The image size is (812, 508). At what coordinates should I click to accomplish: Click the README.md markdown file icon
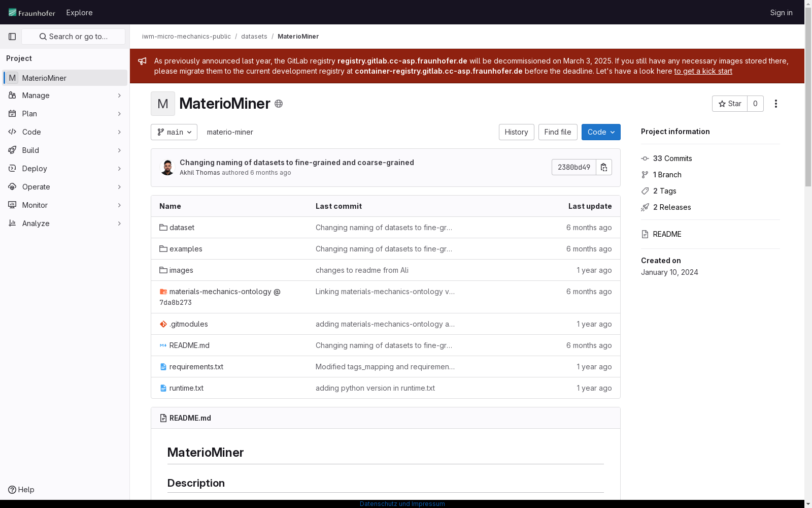163,345
